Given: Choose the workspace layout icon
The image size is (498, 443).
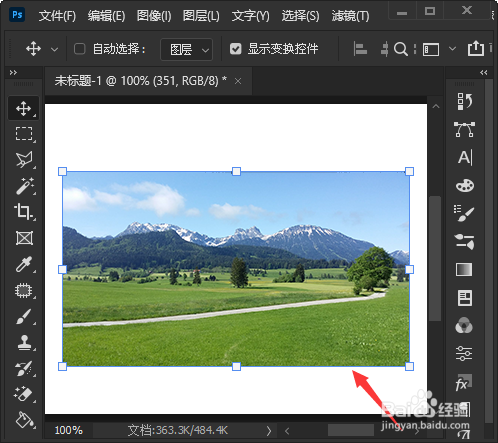Looking at the screenshot, I should click(431, 49).
